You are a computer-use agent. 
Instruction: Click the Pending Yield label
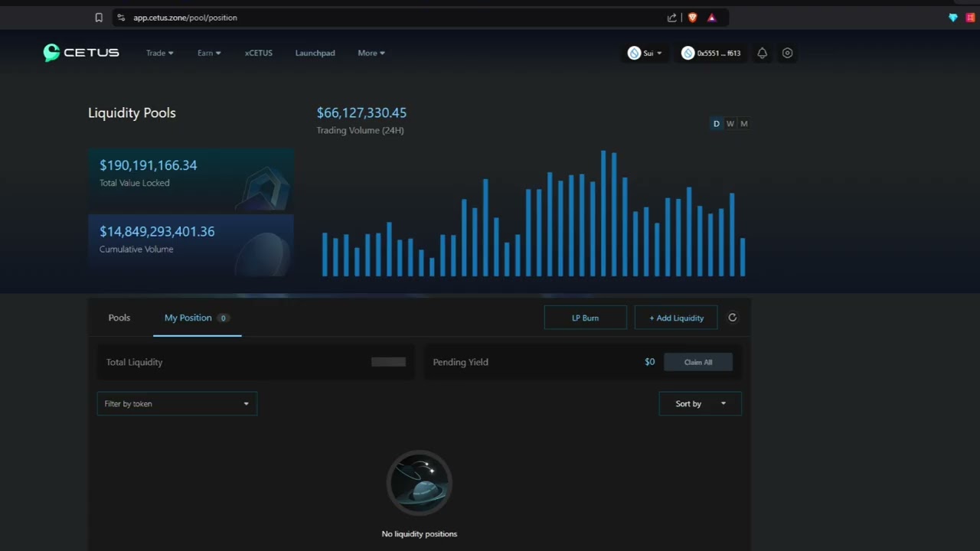click(x=460, y=362)
